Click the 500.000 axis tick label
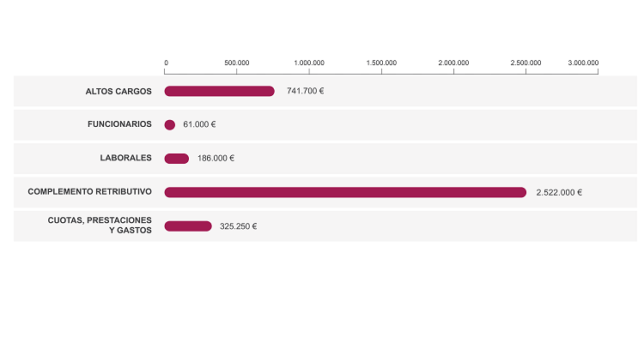This screenshot has height=343, width=644. click(x=237, y=63)
